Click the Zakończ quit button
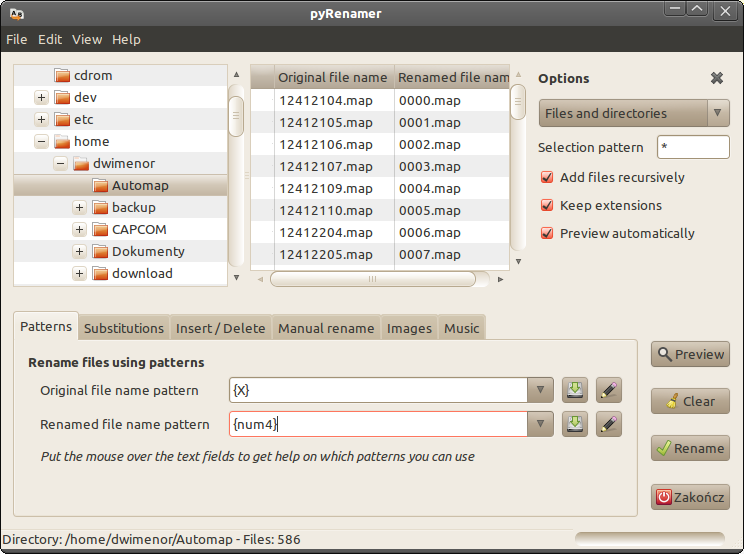 [x=690, y=497]
